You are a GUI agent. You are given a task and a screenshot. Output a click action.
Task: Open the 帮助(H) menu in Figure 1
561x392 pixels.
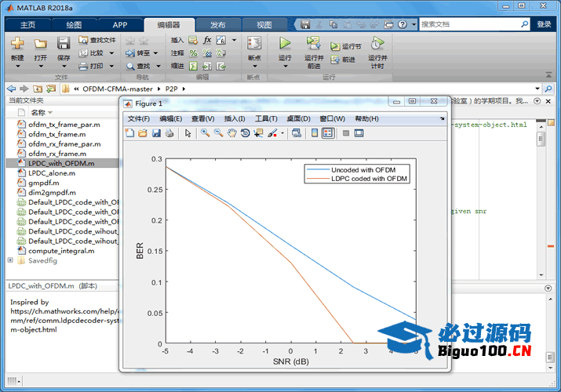click(366, 118)
